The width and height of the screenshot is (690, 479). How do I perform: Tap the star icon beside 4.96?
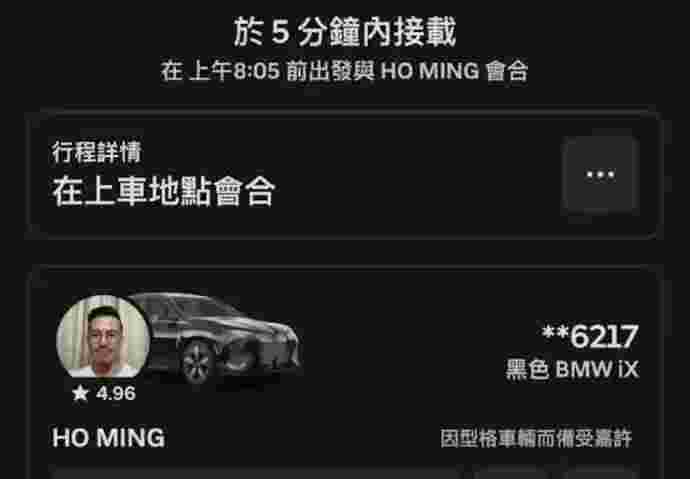(81, 393)
